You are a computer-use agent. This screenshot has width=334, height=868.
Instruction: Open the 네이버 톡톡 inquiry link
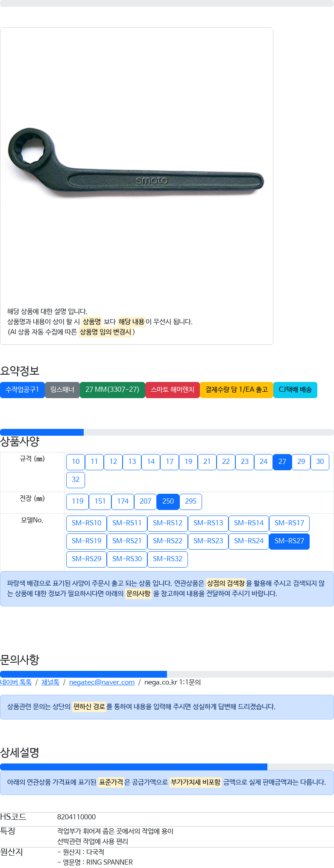[16, 682]
